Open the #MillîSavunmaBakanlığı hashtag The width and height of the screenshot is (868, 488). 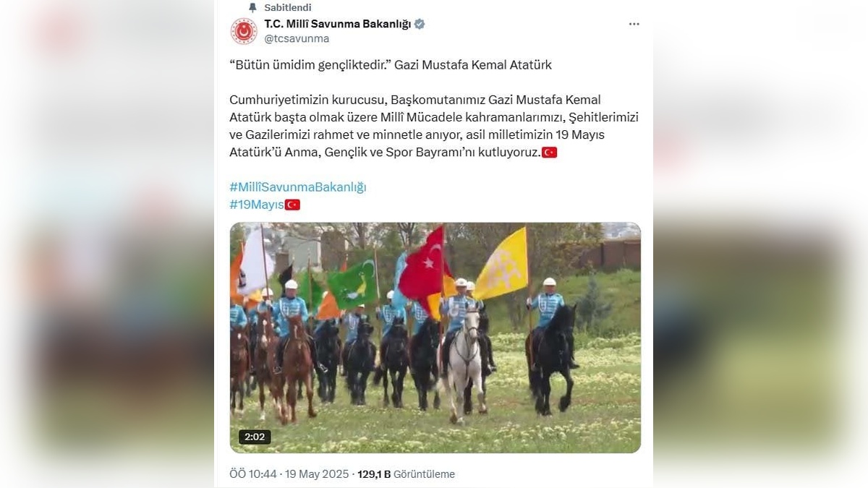298,187
